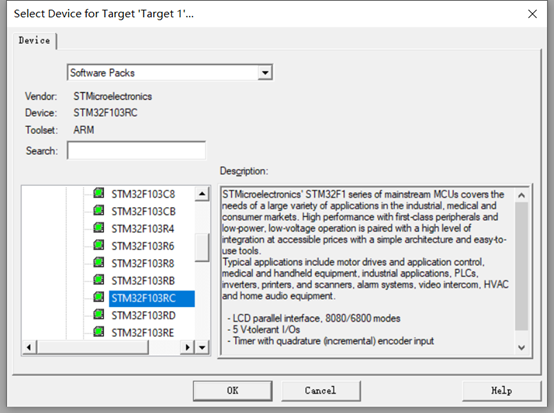Click the device list horizontal scrollbar thumb
This screenshot has width=554, height=413.
93,347
